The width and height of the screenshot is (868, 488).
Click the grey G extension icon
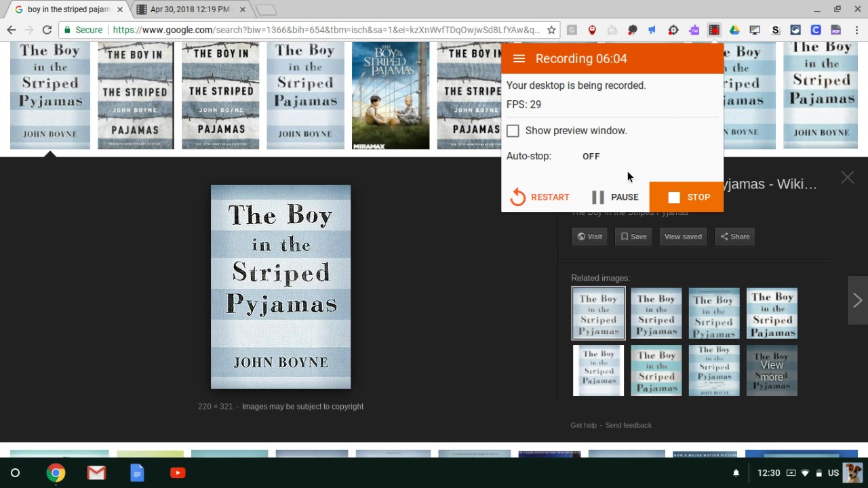572,30
